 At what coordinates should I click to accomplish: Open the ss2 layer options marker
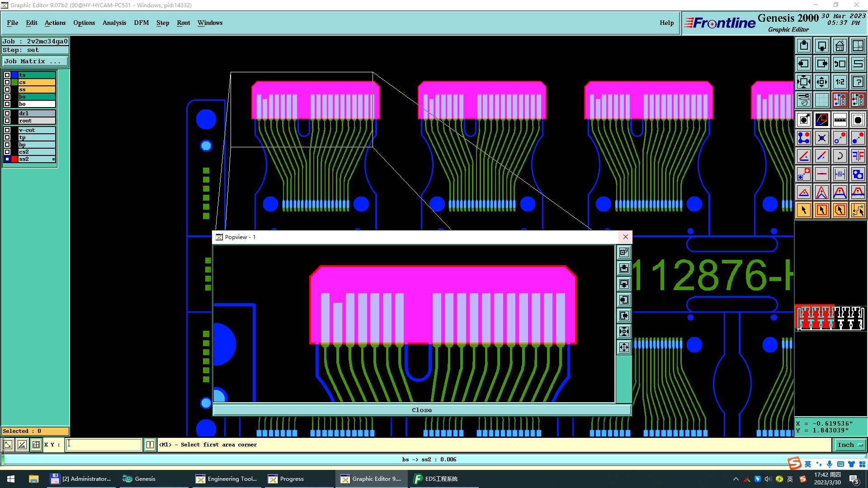pyautogui.click(x=53, y=159)
